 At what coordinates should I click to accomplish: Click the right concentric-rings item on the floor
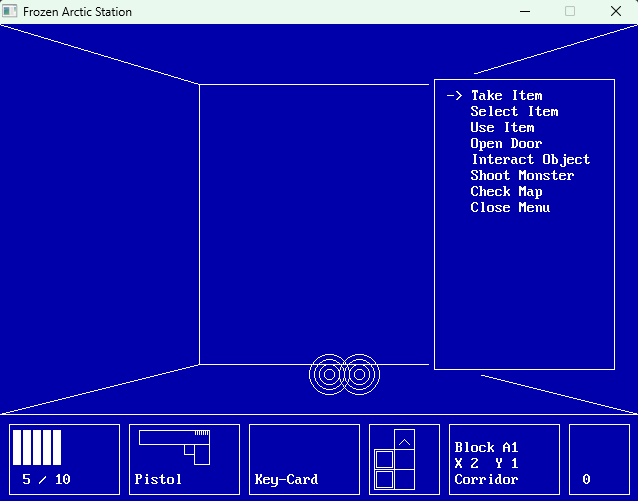point(360,374)
